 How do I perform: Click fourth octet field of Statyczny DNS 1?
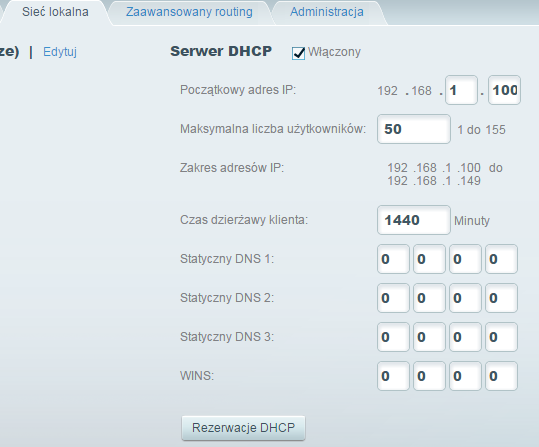501,259
